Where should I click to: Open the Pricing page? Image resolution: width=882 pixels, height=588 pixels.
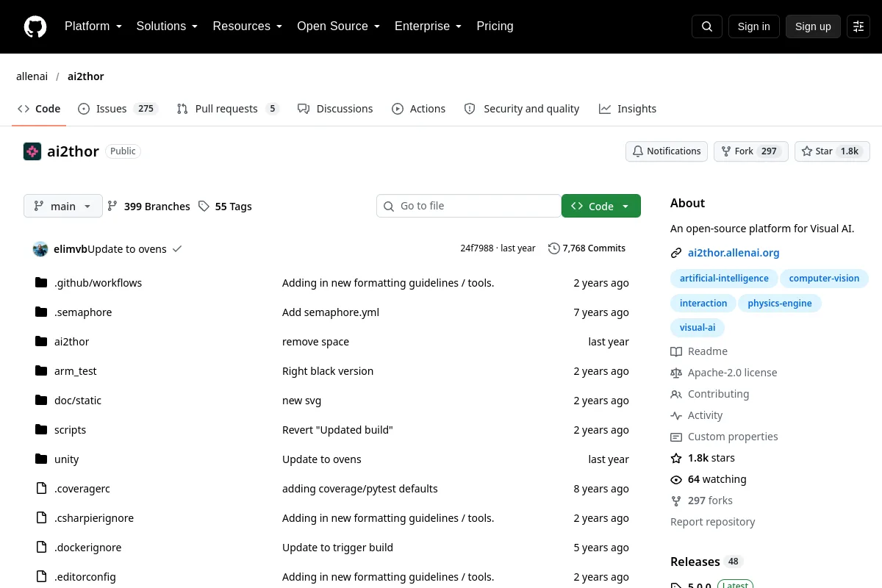click(x=495, y=26)
